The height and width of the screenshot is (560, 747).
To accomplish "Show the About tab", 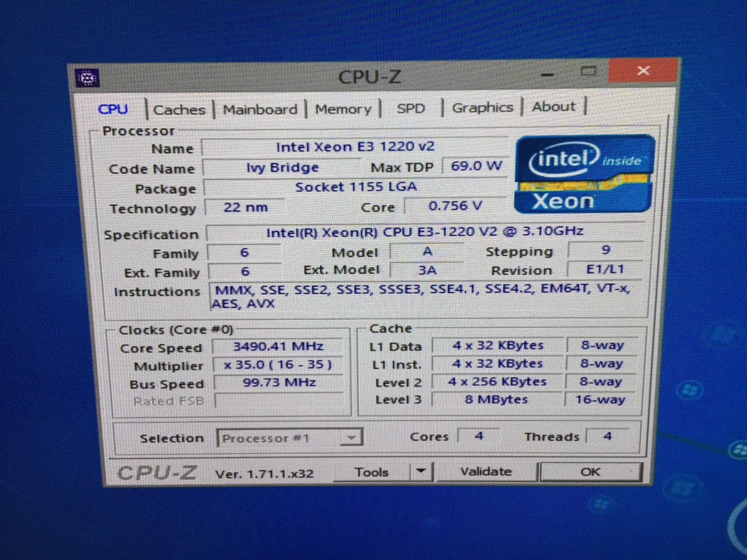I will (x=553, y=106).
